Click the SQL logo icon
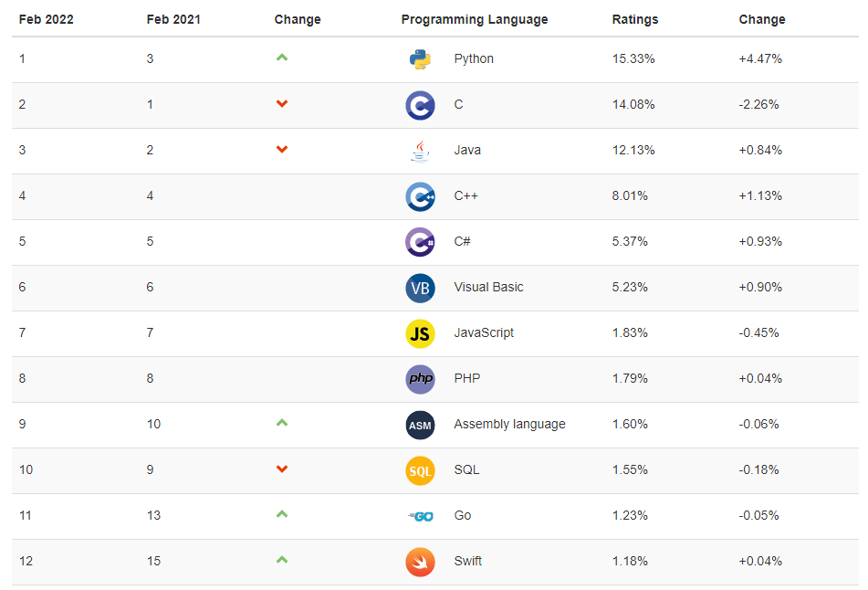This screenshot has width=868, height=590. (420, 470)
